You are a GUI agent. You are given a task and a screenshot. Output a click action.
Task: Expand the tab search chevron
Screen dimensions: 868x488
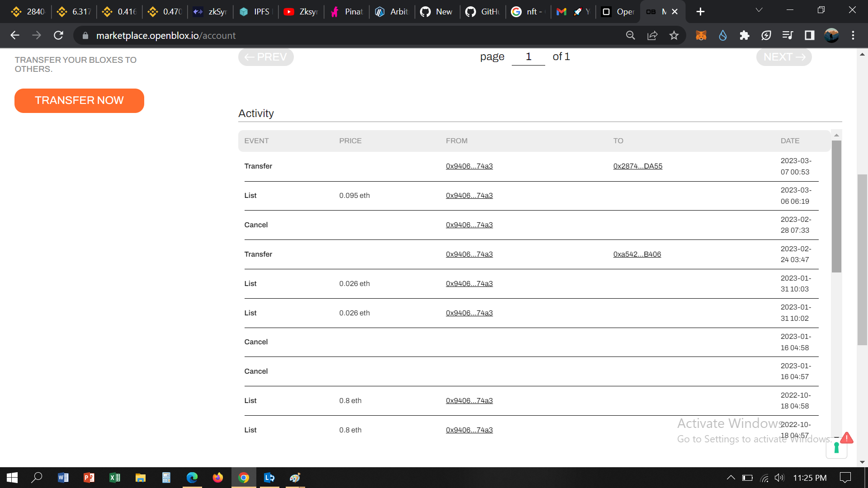[x=759, y=10]
